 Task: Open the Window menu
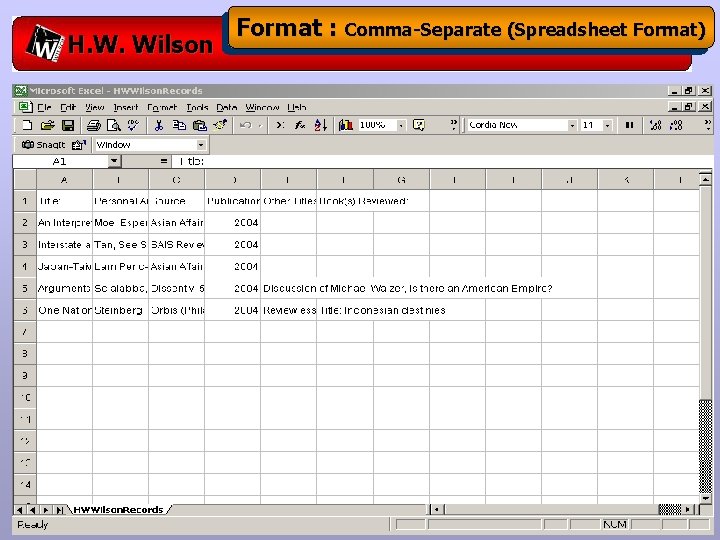(262, 107)
